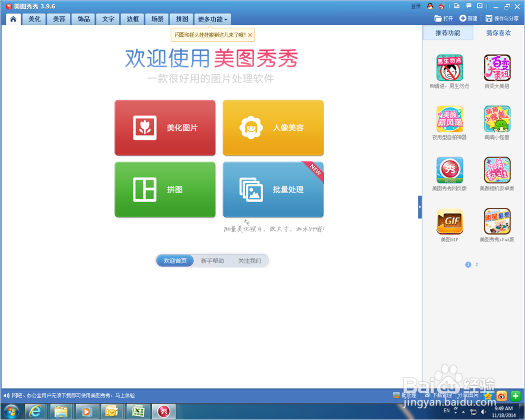Open the 美化 tab
This screenshot has height=420, width=525.
click(x=35, y=19)
